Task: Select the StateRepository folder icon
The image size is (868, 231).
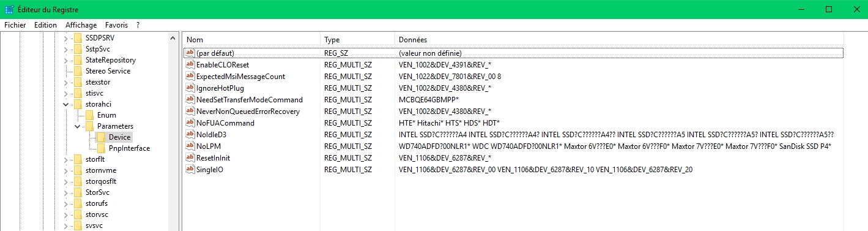Action: click(78, 60)
